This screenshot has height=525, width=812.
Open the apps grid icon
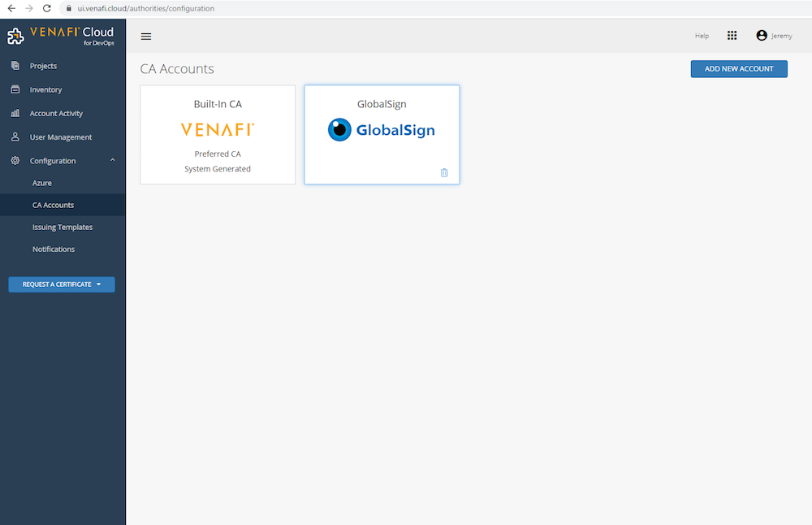tap(732, 35)
